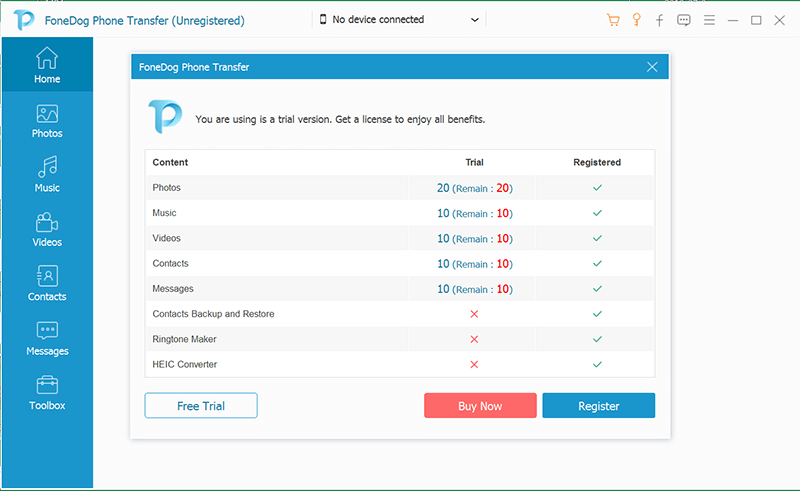
Task: Open the Home section in sidebar
Action: click(x=47, y=65)
